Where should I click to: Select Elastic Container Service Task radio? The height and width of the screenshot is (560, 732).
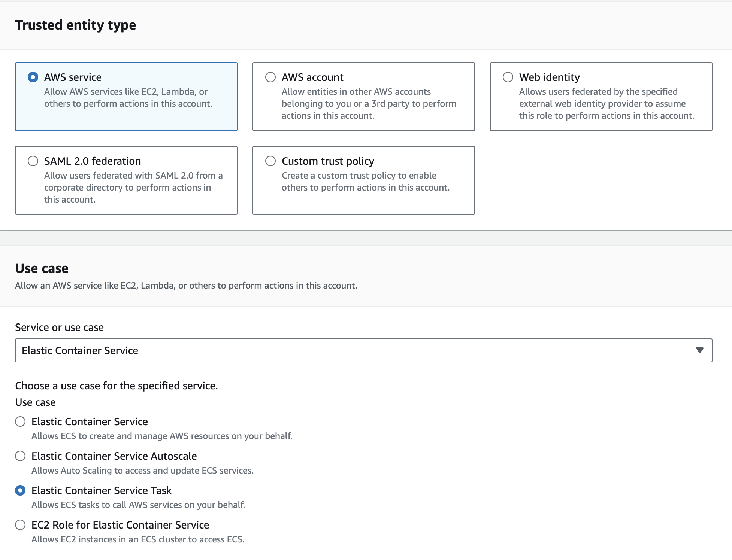(x=20, y=490)
